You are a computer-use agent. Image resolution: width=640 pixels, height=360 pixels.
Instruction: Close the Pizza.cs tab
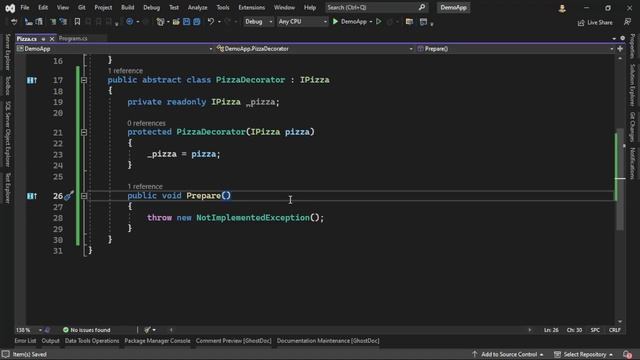pos(52,39)
